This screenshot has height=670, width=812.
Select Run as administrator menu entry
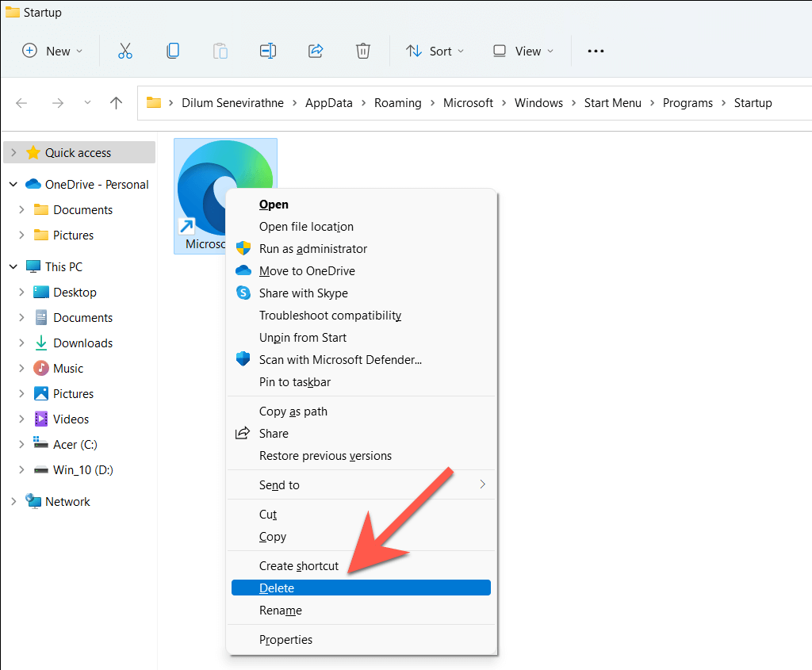[313, 249]
